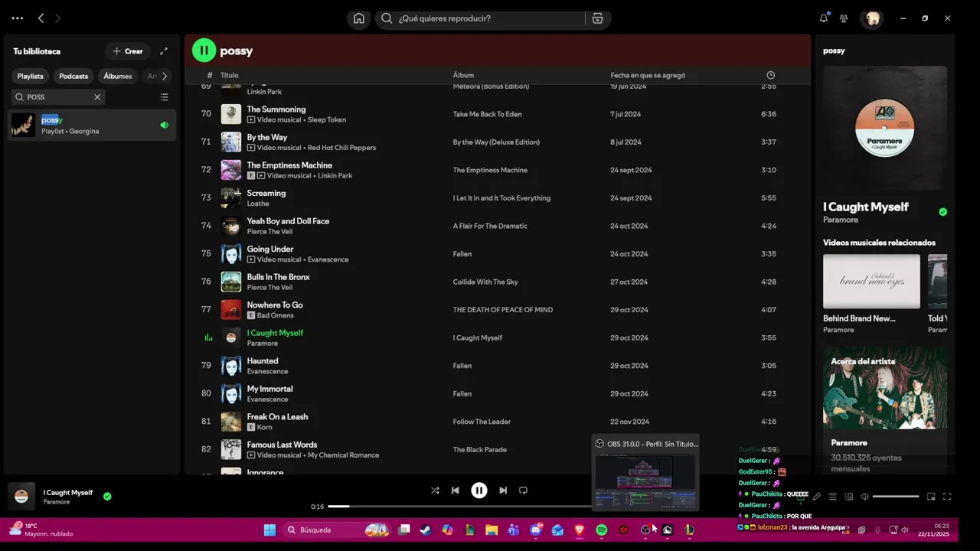The height and width of the screenshot is (551, 980).
Task: Open Follow The Leader album link
Action: 482,422
